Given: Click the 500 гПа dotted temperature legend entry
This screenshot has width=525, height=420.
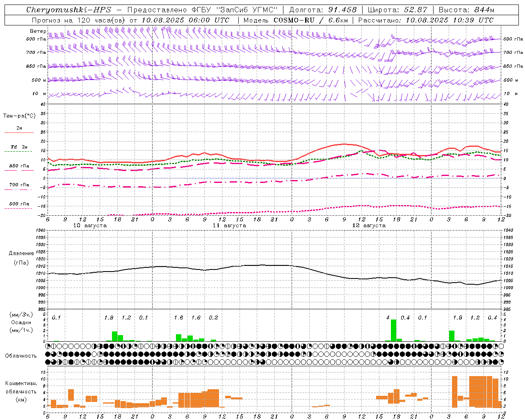Looking at the screenshot, I should (x=19, y=204).
